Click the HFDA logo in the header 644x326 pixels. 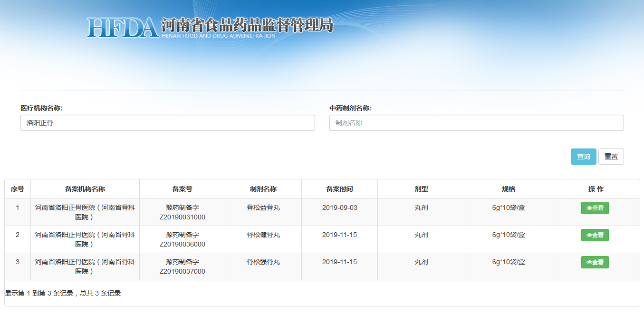click(x=122, y=28)
